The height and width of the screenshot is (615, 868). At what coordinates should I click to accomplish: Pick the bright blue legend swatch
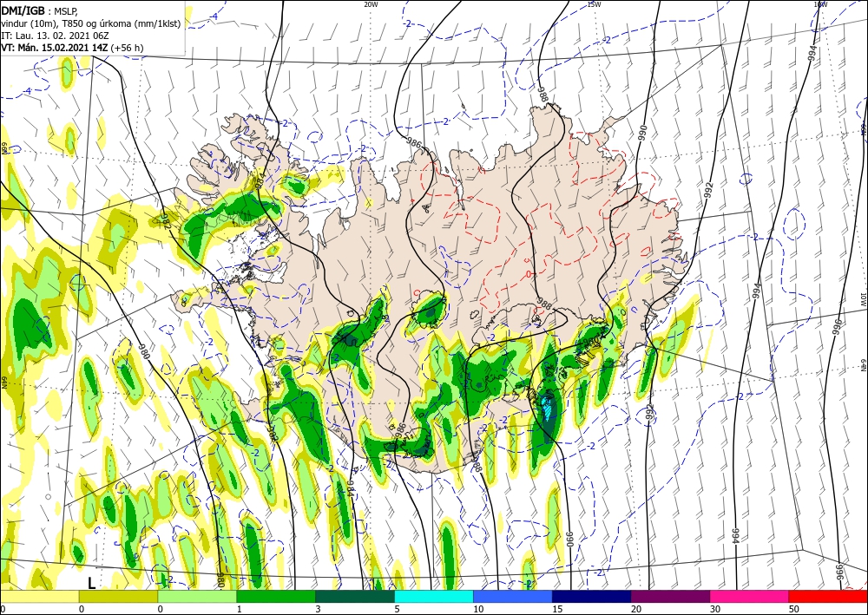[513, 596]
